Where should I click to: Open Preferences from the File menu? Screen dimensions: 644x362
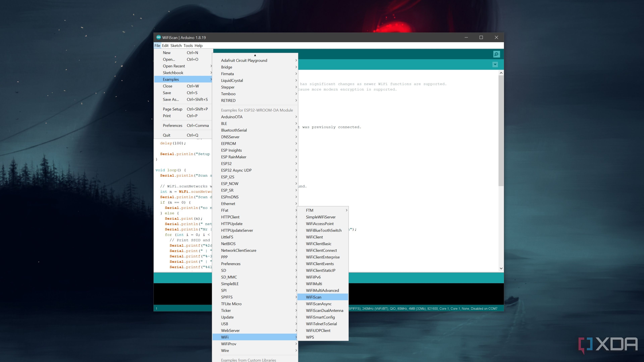point(183,125)
